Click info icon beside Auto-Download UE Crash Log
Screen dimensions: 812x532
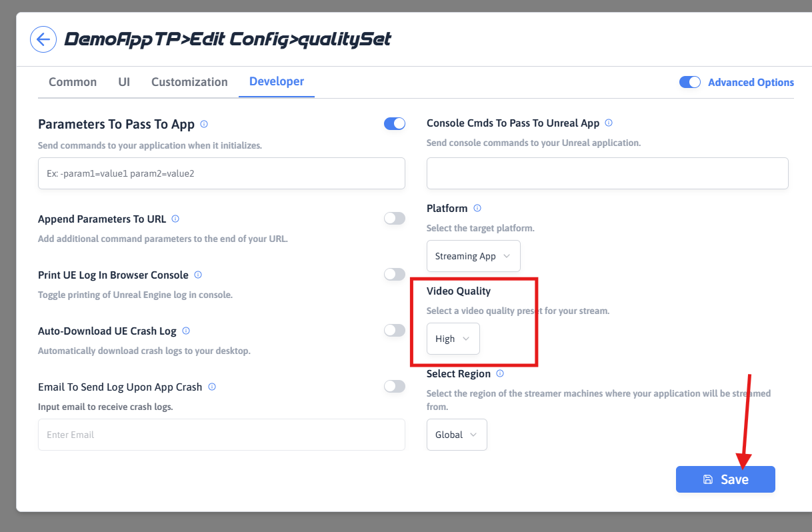coord(186,331)
